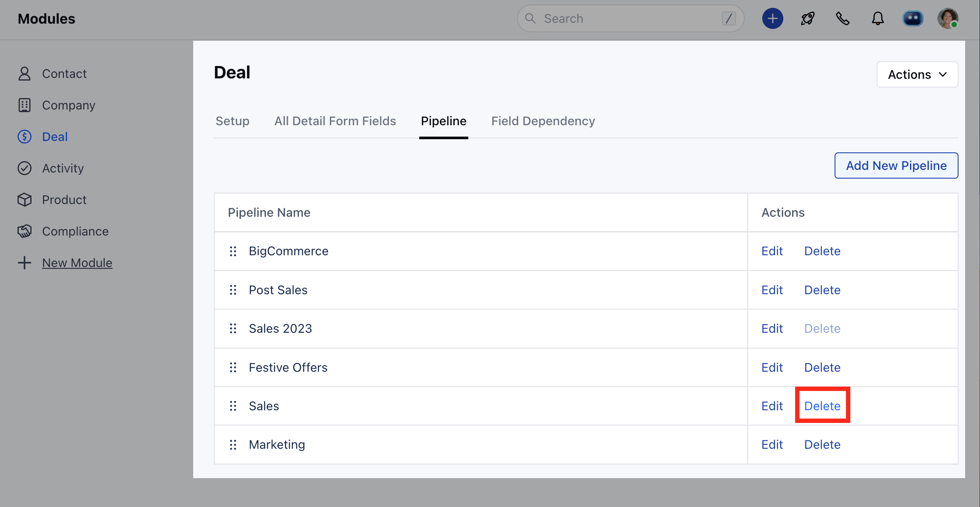This screenshot has height=507, width=980.
Task: Select All Detail Form Fields tab
Action: pos(335,121)
